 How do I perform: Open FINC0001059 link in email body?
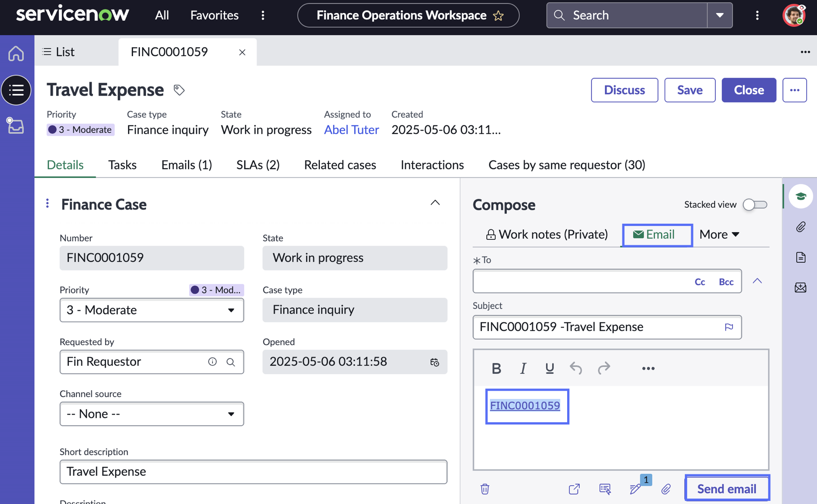[525, 405]
